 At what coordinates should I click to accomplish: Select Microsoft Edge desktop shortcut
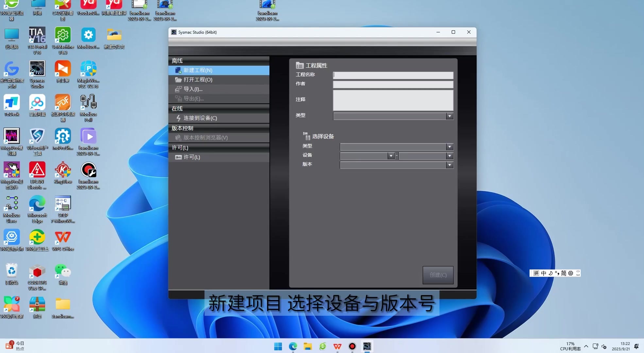coord(37,209)
